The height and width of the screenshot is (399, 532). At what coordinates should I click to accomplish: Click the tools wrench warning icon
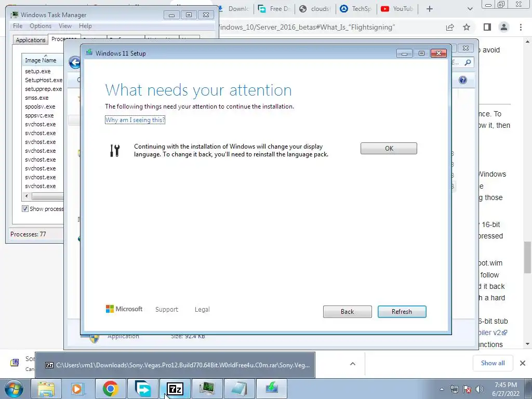115,150
